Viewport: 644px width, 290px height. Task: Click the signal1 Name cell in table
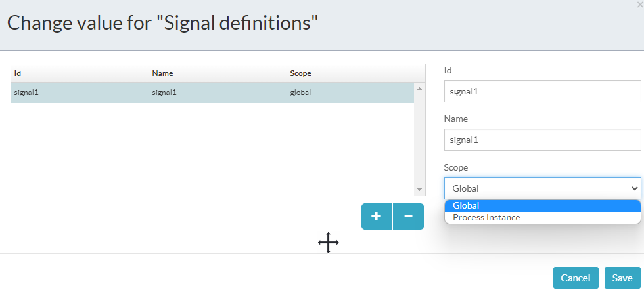(218, 93)
